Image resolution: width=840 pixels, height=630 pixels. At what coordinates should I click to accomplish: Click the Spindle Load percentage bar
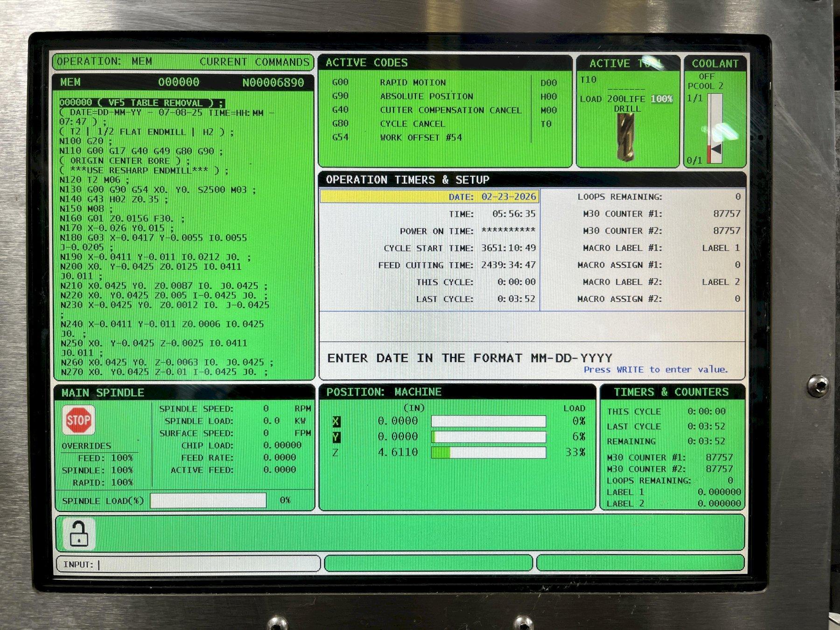(208, 501)
